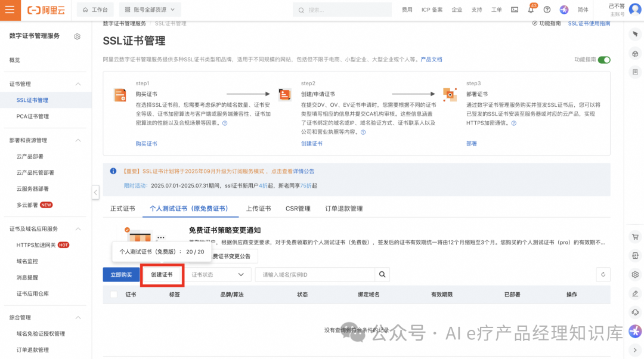Click the document icon on right rail
Image resolution: width=644 pixels, height=359 pixels.
(635, 72)
